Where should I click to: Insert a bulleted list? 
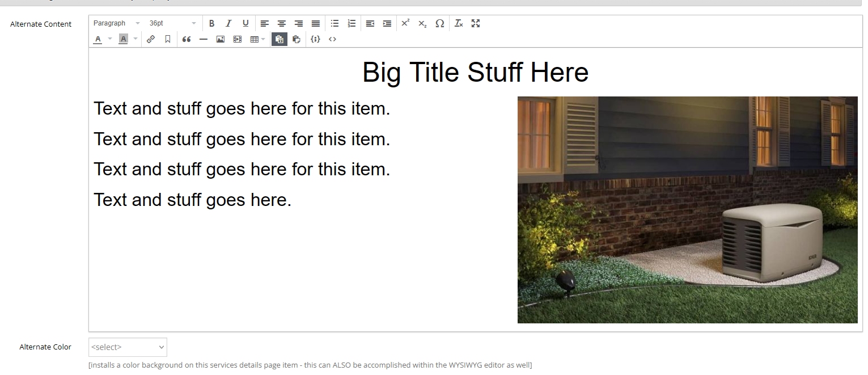point(335,23)
